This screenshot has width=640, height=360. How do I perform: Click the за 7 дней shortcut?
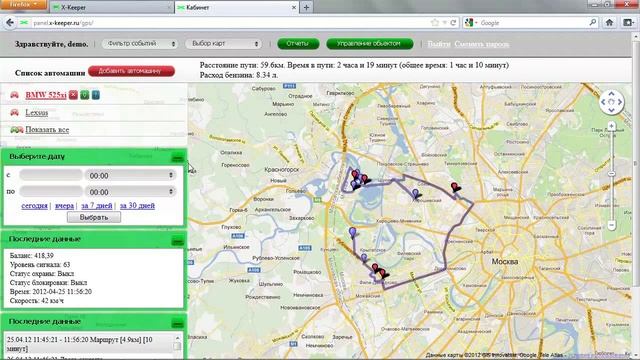coord(97,206)
